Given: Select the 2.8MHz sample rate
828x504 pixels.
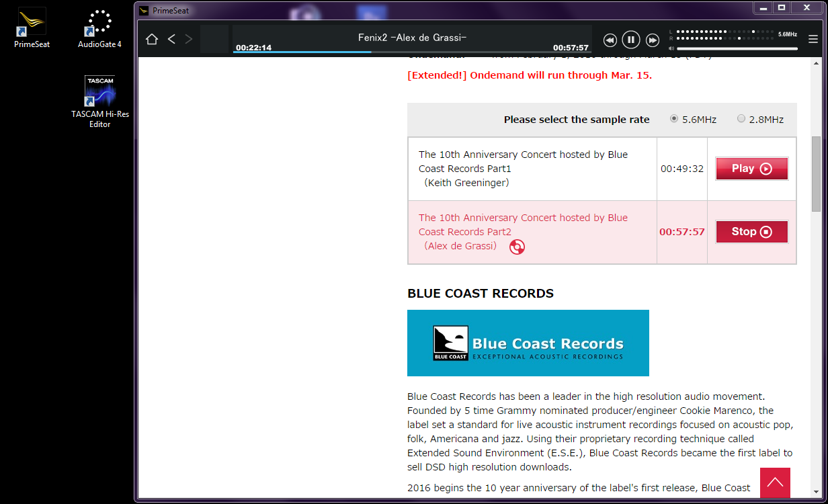Looking at the screenshot, I should point(741,120).
